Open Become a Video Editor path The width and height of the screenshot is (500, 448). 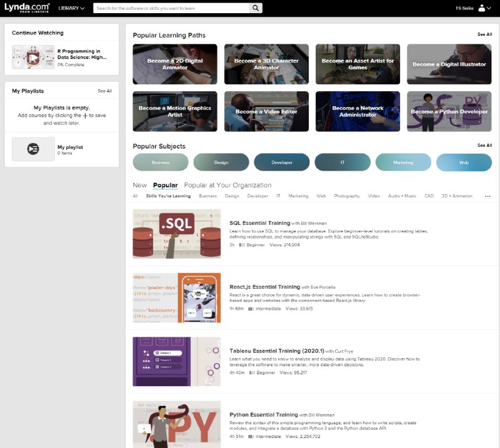[266, 111]
